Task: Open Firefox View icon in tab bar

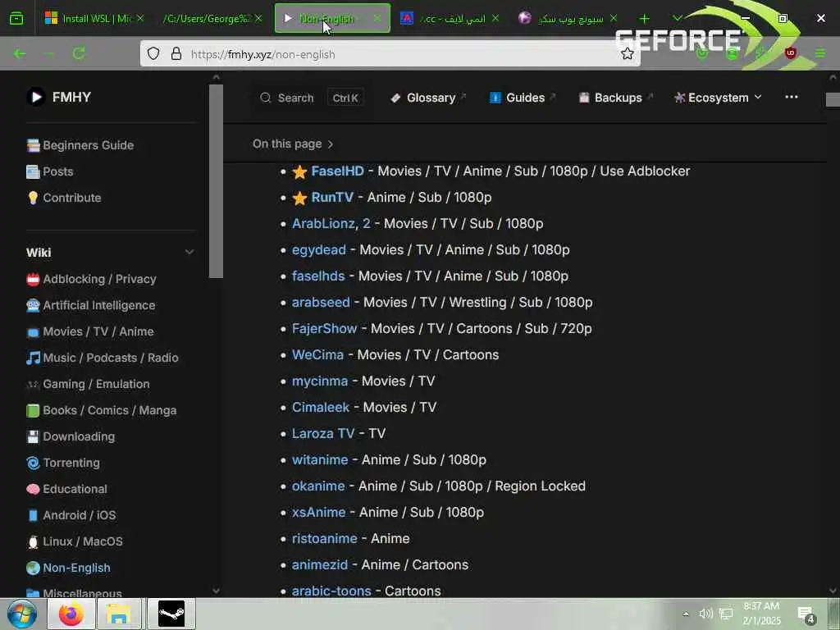Action: point(16,19)
